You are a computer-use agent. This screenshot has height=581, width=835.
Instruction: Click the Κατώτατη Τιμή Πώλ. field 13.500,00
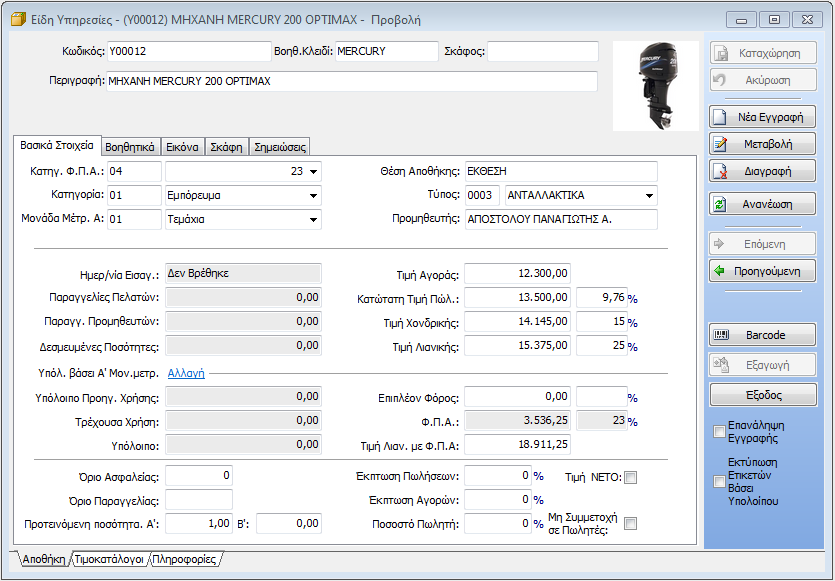517,298
